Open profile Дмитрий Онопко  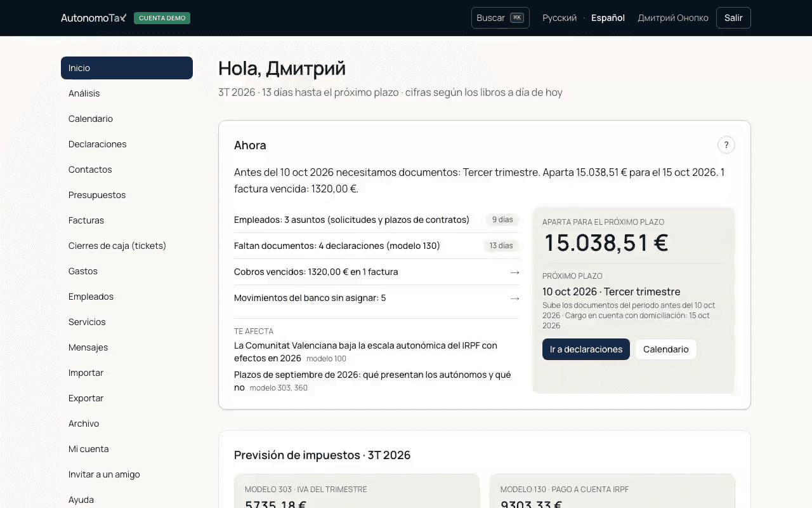click(673, 18)
